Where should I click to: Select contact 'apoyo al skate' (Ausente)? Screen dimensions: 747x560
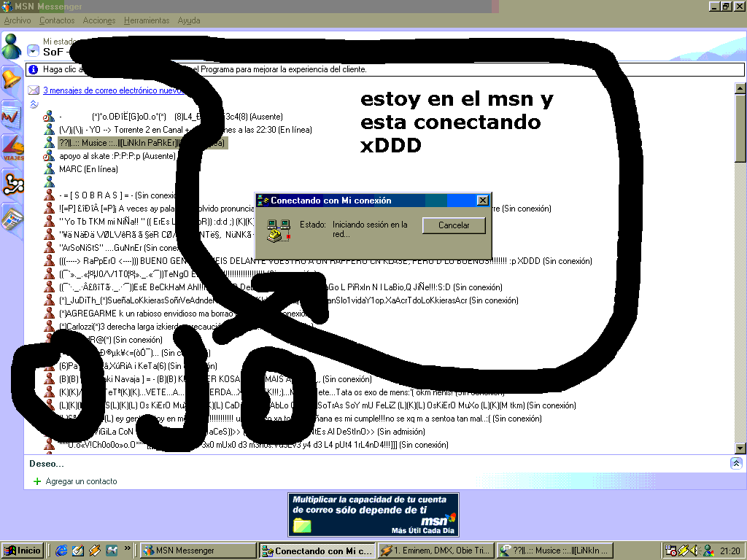117,156
